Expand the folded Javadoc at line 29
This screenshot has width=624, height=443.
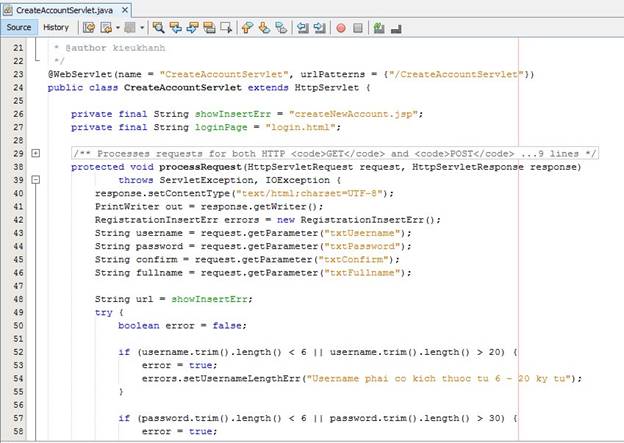point(36,153)
